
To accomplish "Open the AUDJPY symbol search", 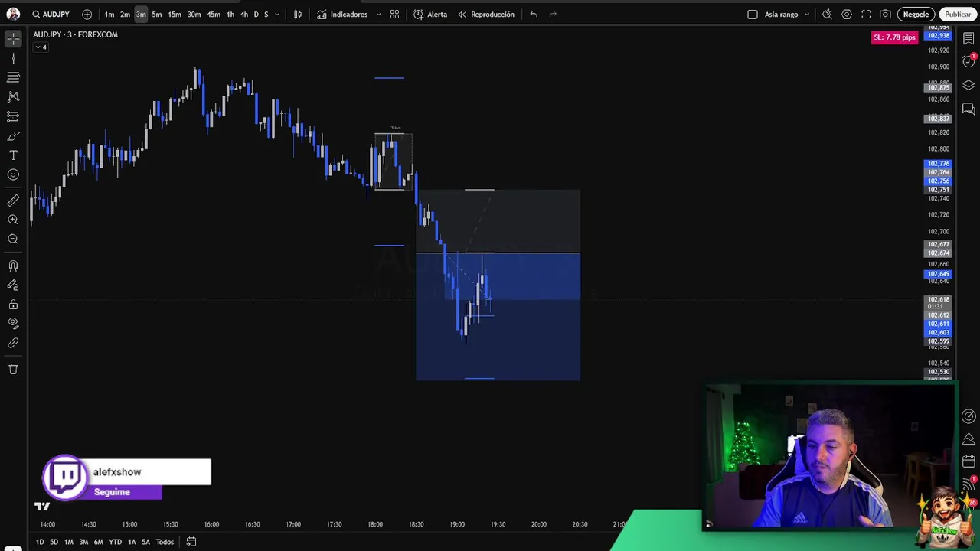I will pyautogui.click(x=51, y=14).
